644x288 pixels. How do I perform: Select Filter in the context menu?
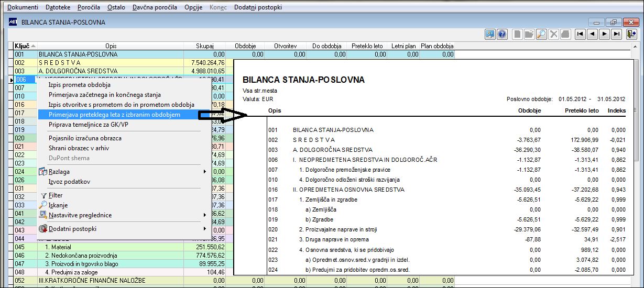pos(55,195)
